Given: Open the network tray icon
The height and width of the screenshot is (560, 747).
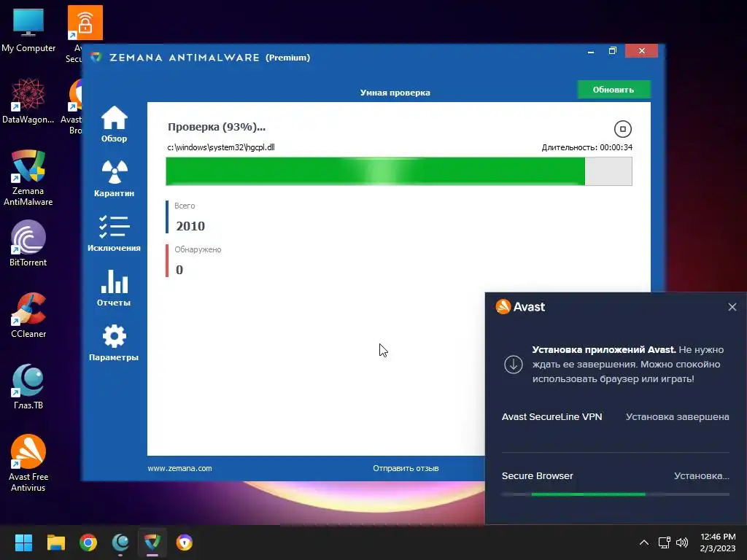Looking at the screenshot, I should 664,542.
